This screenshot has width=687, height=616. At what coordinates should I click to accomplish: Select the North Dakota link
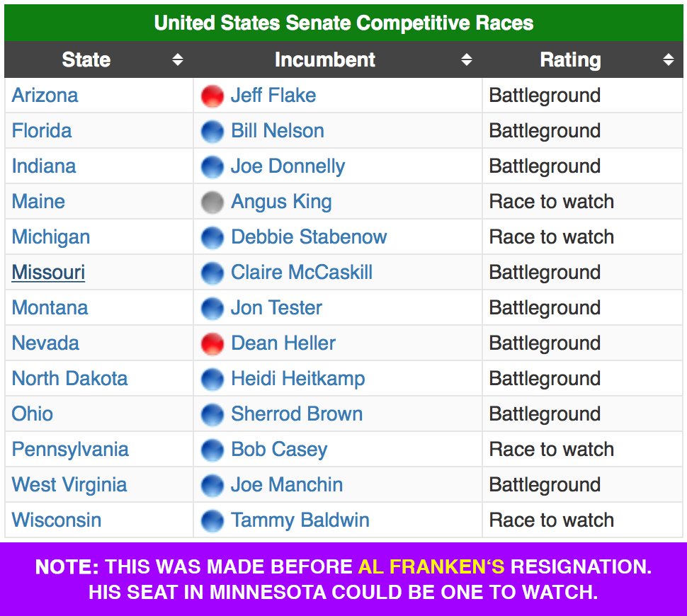pyautogui.click(x=69, y=378)
